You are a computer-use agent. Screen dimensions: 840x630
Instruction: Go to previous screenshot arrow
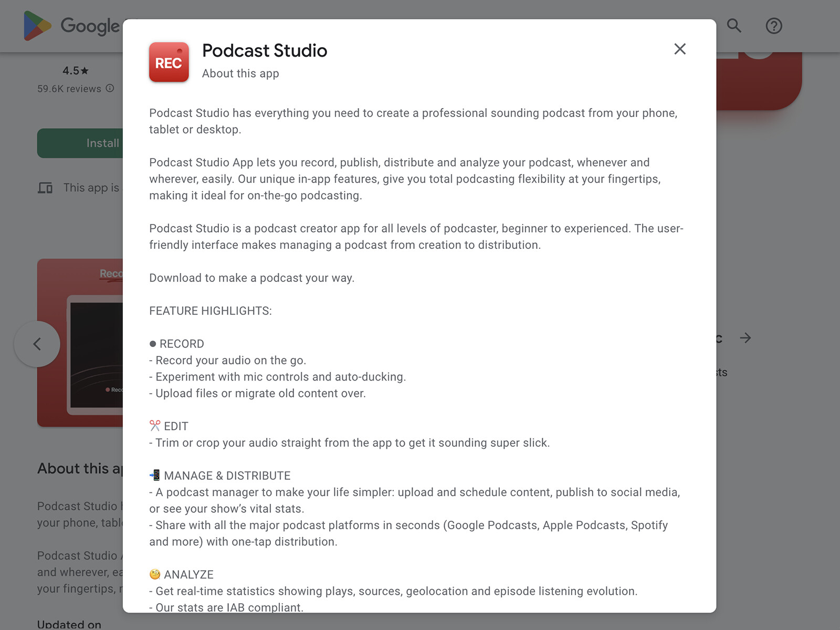click(37, 344)
